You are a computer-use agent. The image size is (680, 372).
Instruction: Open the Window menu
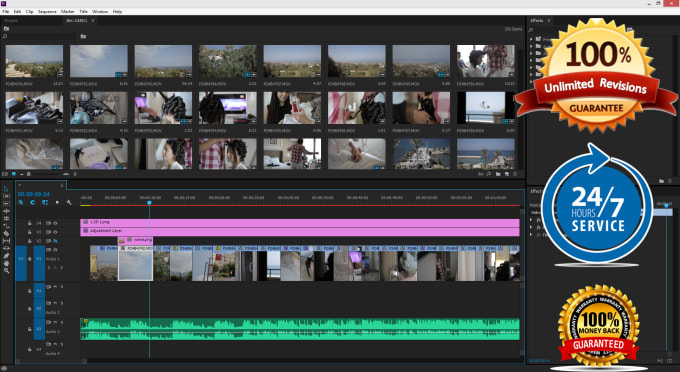(100, 12)
